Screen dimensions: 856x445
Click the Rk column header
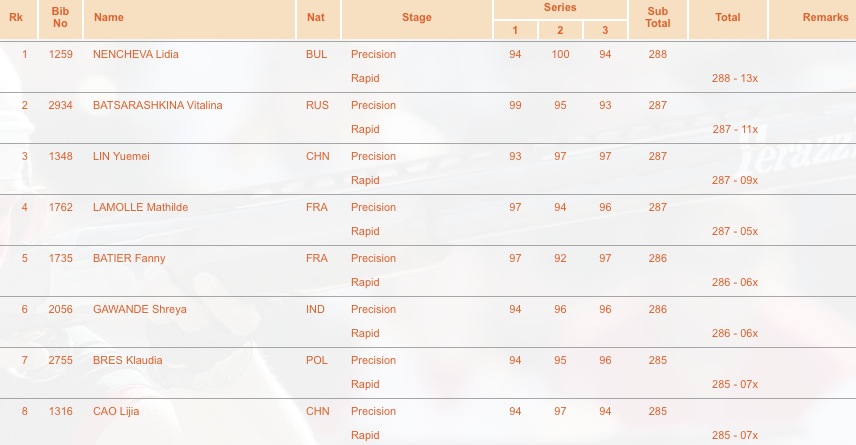click(x=16, y=17)
